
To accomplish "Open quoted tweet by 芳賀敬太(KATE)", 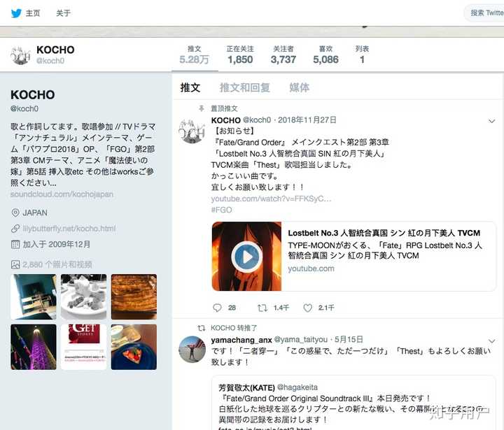I will 353,403.
